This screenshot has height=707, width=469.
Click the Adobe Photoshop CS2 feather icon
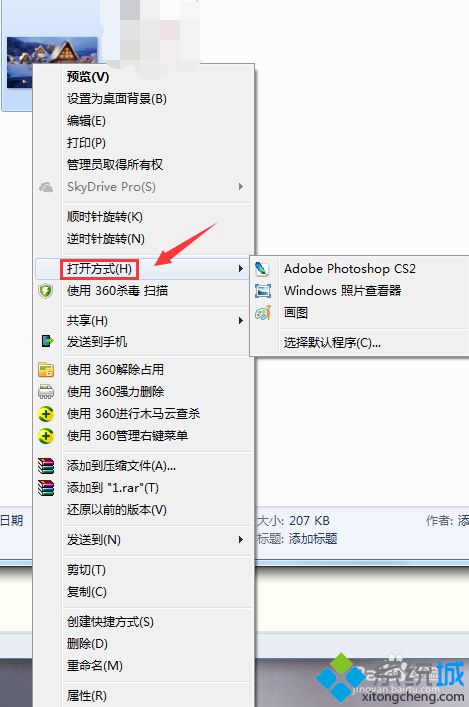[x=262, y=269]
